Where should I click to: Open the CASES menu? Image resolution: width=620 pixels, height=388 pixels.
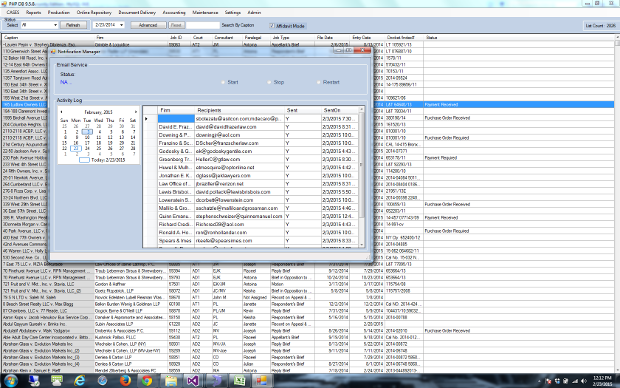[13, 13]
